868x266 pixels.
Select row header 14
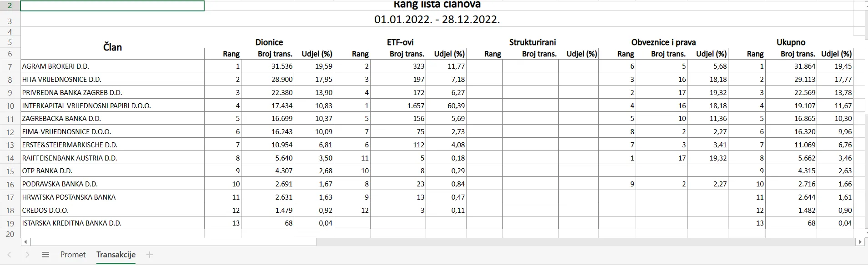tap(10, 158)
